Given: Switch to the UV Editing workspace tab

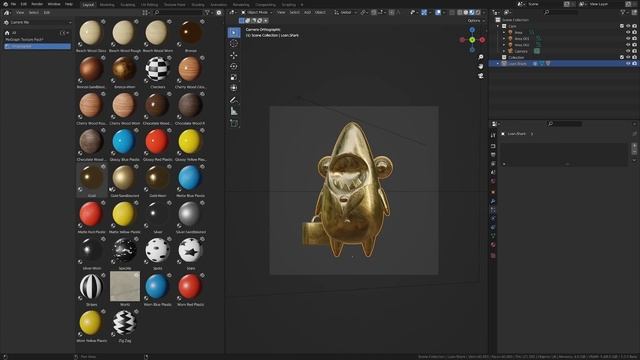Looking at the screenshot, I should (x=149, y=5).
